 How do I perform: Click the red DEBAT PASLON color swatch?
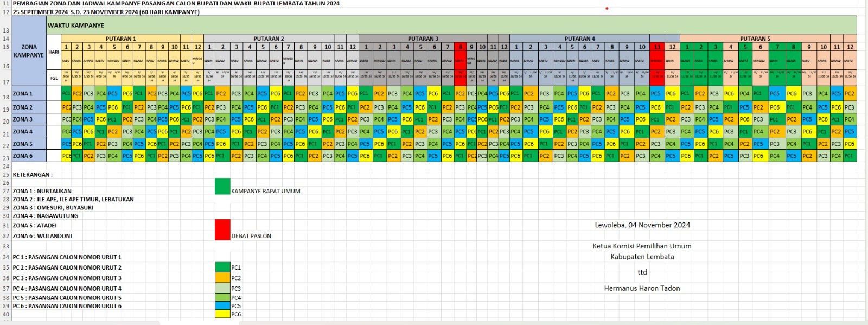(x=222, y=230)
